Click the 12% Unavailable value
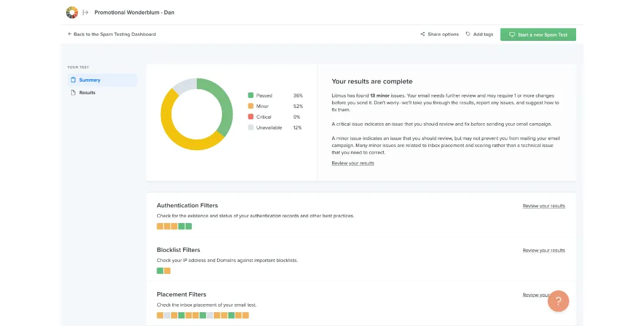Viewport: 644px width, 326px height. pos(297,128)
